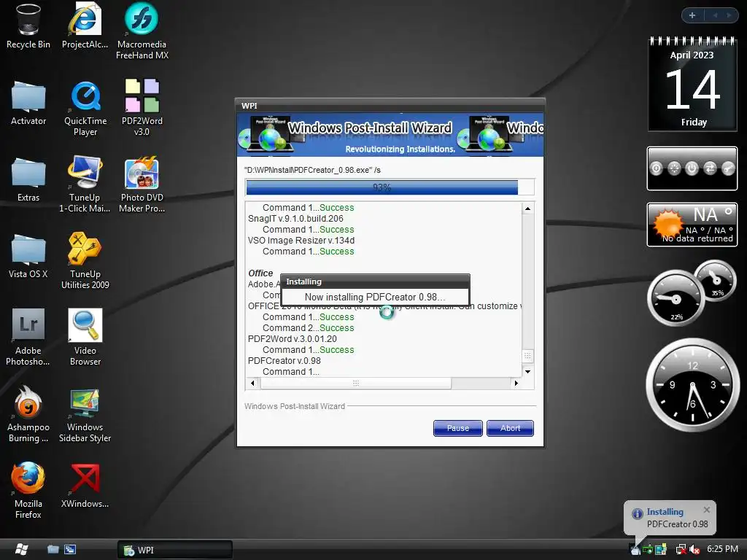Viewport: 747px width, 560px height.
Task: Launch Ashampoo Burning Studio icon
Action: [28, 414]
